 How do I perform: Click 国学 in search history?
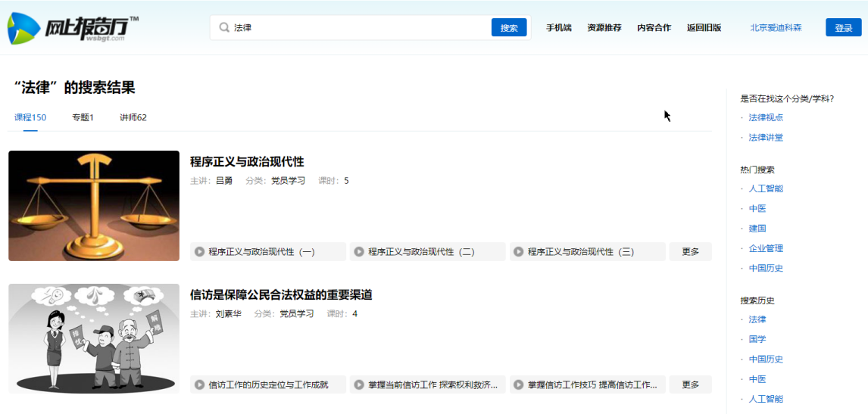click(757, 339)
